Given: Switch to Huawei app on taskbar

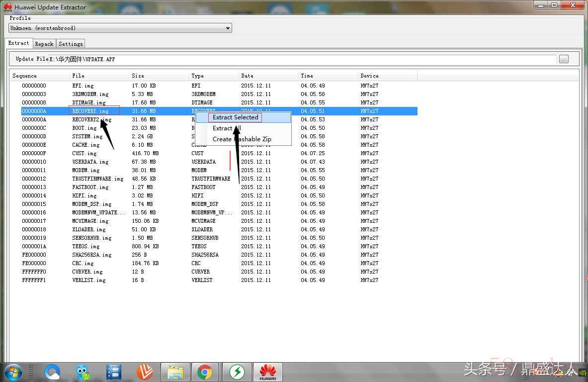Looking at the screenshot, I should tap(268, 372).
